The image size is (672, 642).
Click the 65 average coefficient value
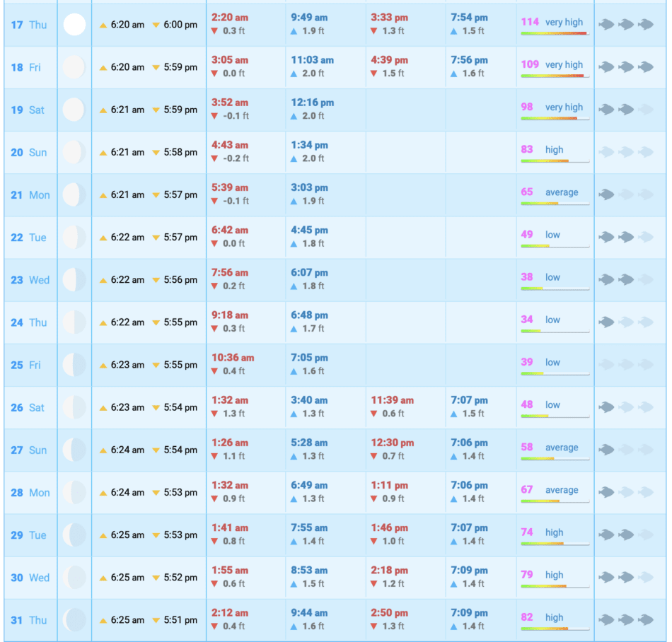[527, 192]
